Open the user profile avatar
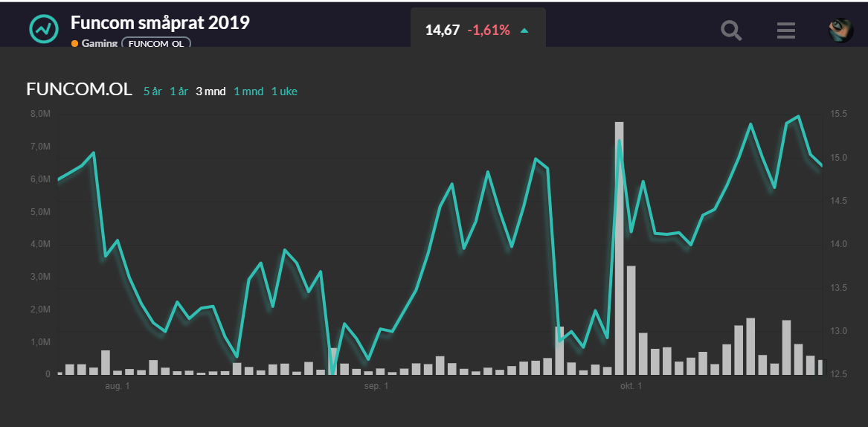868x427 pixels. [841, 30]
